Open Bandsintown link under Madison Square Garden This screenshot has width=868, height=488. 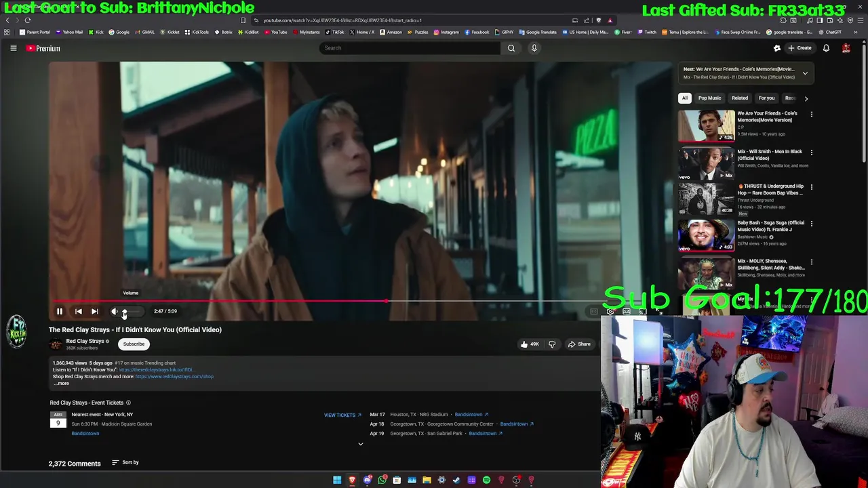tap(85, 433)
